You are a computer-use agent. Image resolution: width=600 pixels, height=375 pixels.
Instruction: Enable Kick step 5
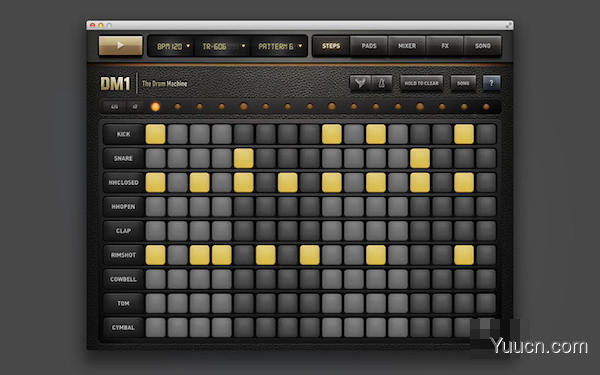pyautogui.click(x=243, y=134)
